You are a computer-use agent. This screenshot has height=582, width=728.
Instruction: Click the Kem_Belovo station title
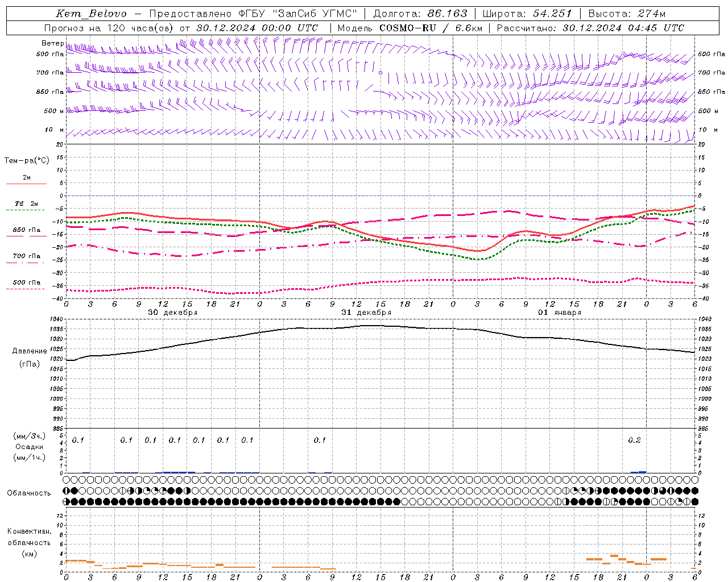[91, 14]
